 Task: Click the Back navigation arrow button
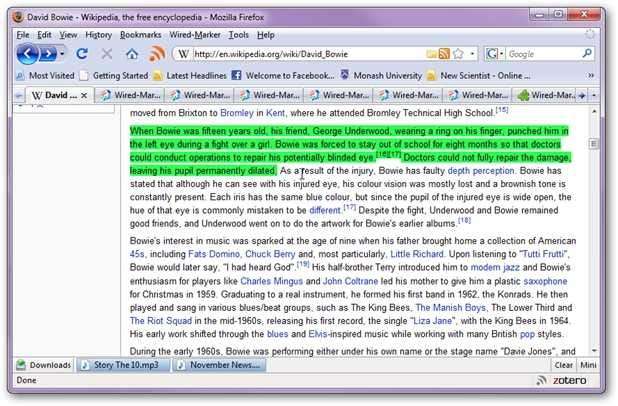click(x=28, y=53)
